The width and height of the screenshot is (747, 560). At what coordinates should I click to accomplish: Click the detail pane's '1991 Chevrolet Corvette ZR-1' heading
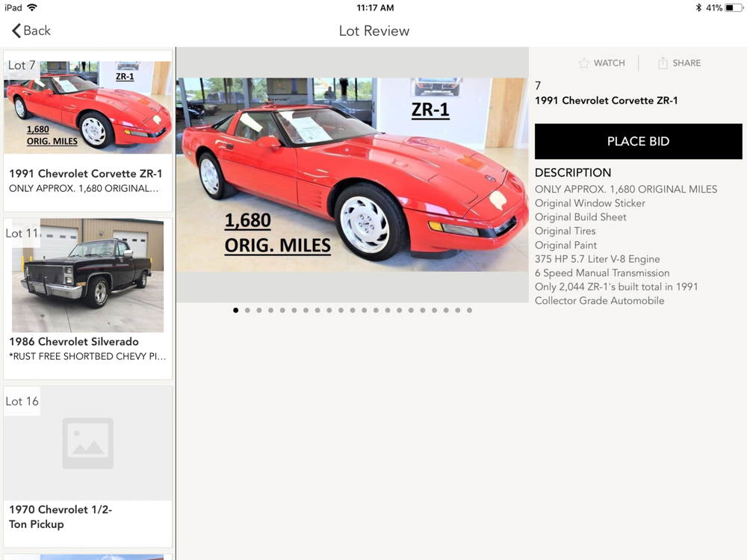click(x=606, y=101)
